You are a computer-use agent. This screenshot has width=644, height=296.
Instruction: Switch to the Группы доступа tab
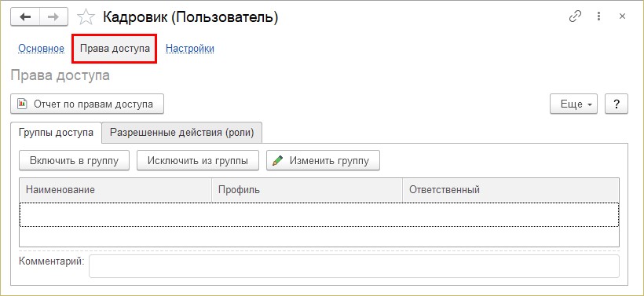point(56,133)
